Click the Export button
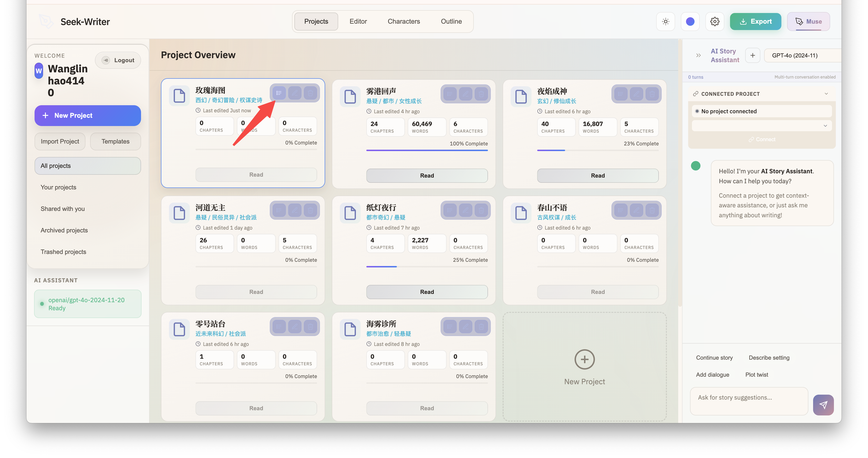 click(755, 22)
